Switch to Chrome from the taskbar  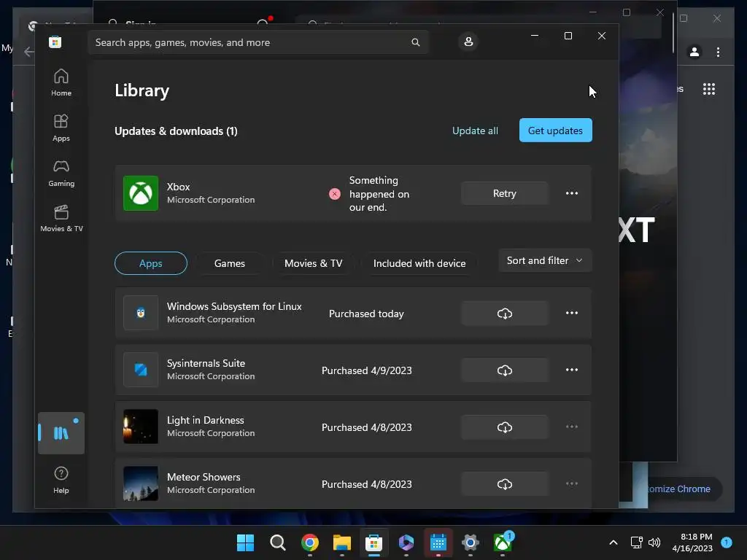[x=309, y=542]
